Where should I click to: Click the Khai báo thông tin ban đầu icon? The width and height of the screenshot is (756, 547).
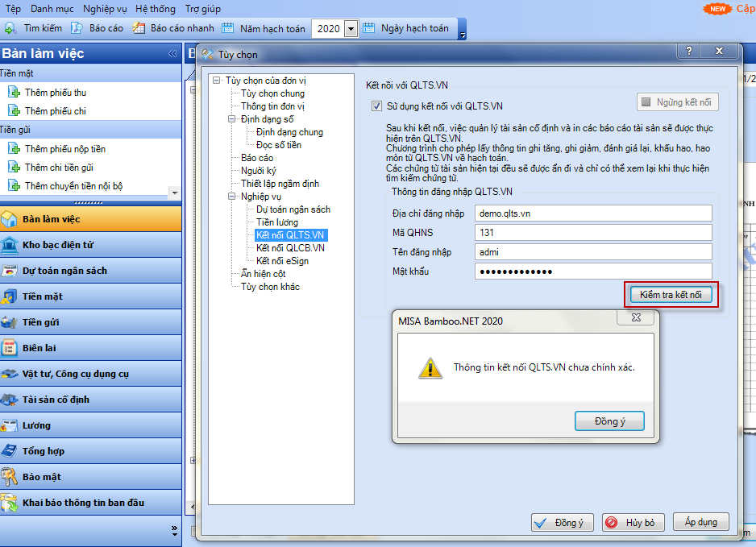point(10,503)
